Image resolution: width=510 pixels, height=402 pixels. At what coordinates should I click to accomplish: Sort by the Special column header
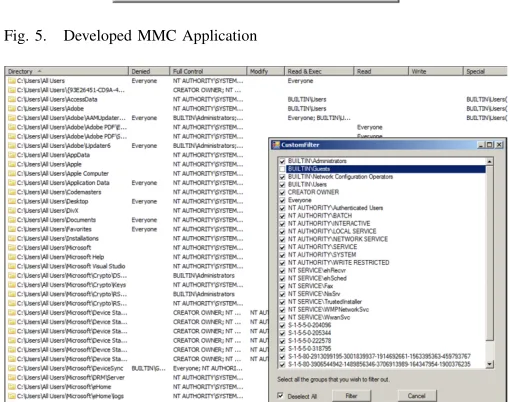(485, 71)
